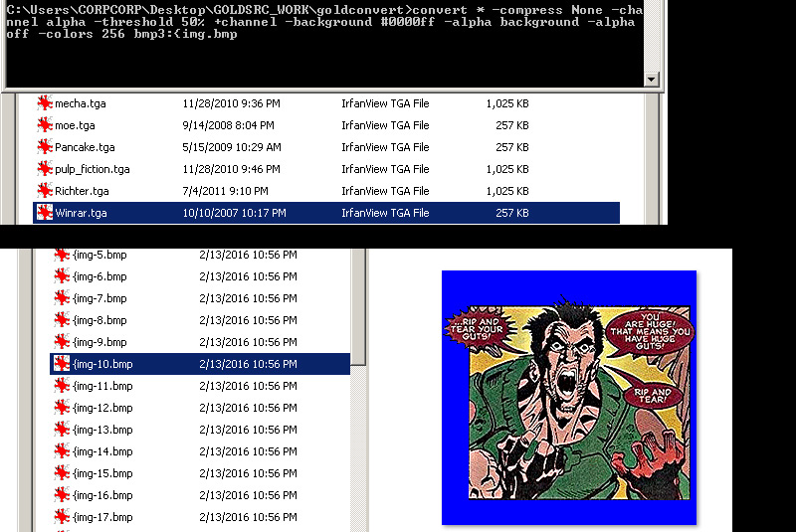796x532 pixels.
Task: Click the {img-5.bmp file icon
Action: tap(62, 255)
